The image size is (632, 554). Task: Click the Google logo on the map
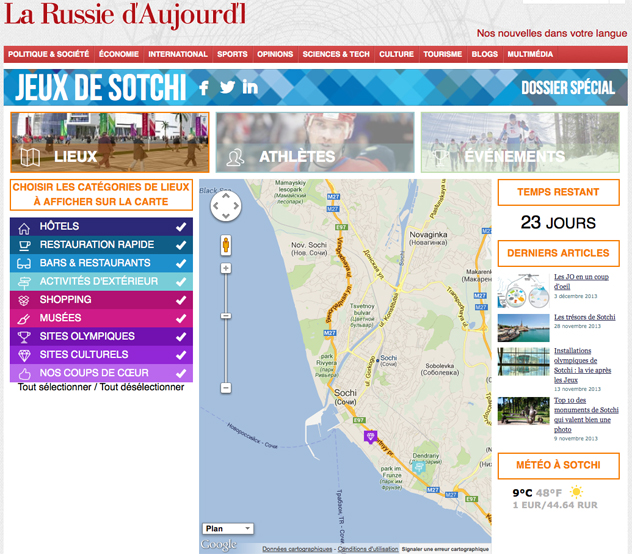pos(219,545)
